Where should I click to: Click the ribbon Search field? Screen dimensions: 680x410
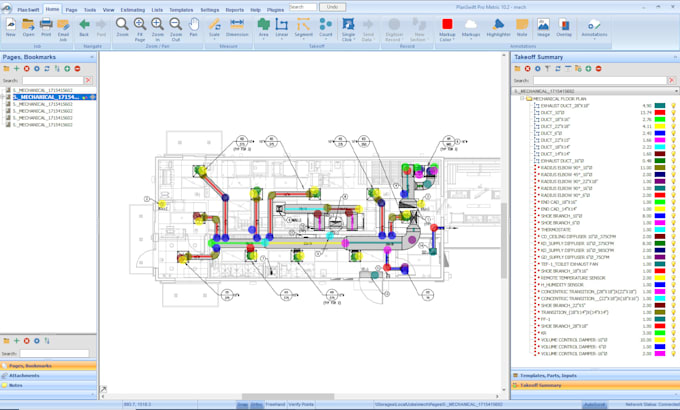pos(303,7)
